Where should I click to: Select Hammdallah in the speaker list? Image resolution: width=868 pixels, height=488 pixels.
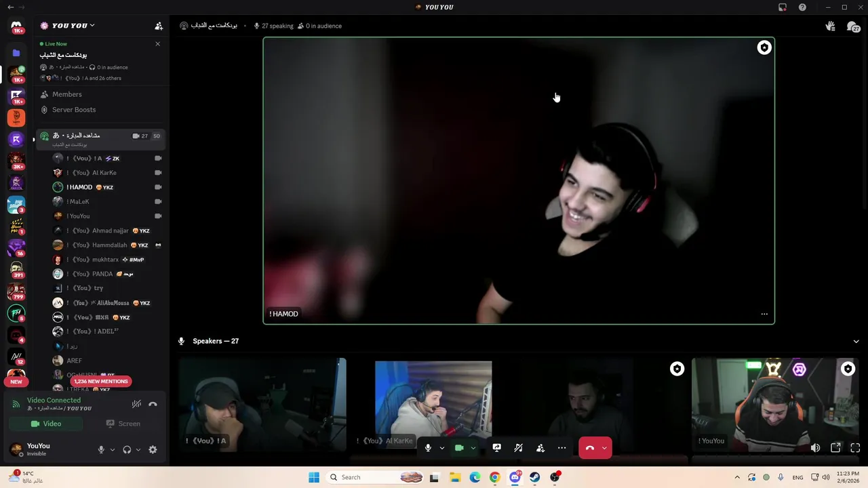pos(108,245)
